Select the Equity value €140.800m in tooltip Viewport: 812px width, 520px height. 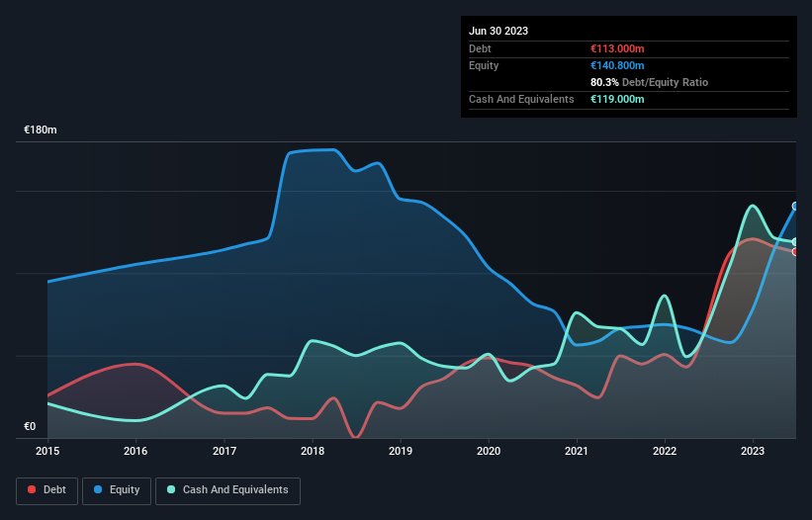616,65
